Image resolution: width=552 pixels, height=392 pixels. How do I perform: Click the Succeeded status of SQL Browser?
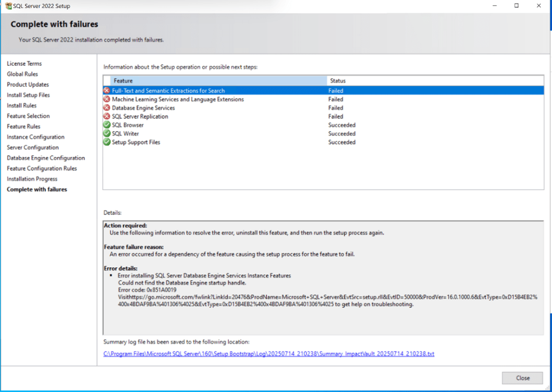click(x=342, y=125)
